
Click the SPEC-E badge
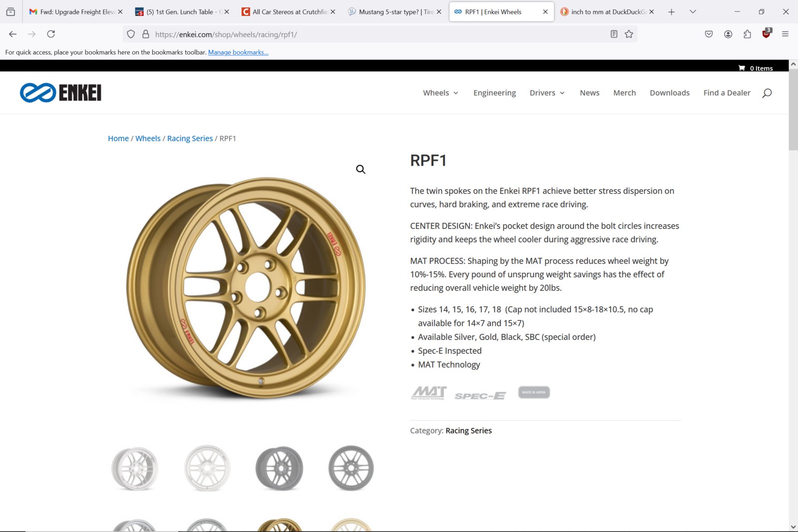click(480, 396)
